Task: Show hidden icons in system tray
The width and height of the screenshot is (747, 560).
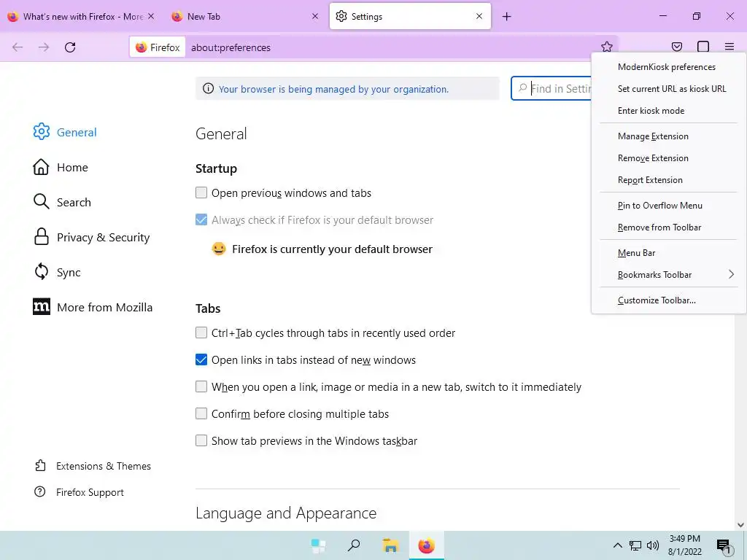Action: pyautogui.click(x=617, y=545)
